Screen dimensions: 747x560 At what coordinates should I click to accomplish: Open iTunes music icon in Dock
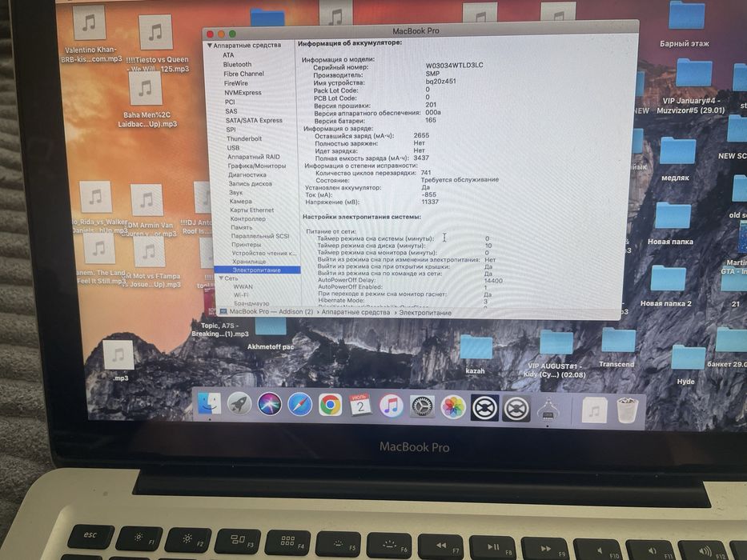pyautogui.click(x=392, y=406)
